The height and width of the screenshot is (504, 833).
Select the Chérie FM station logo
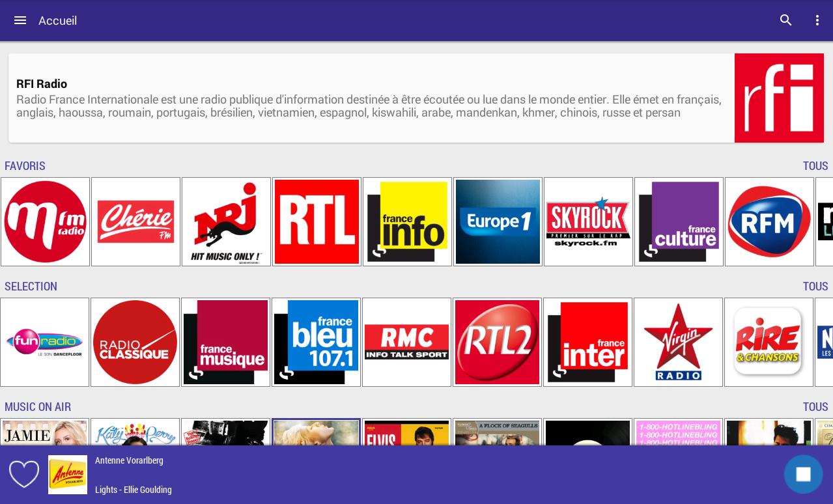pos(135,222)
